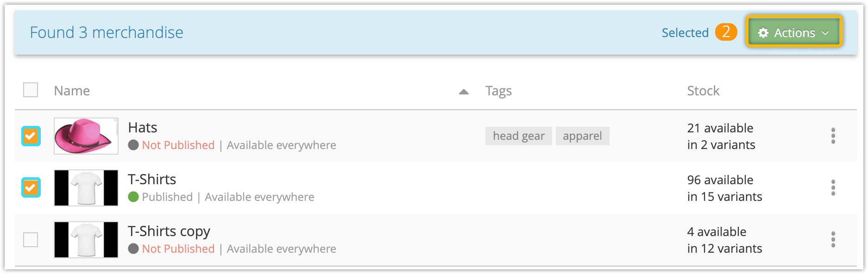Click the pink hat thumbnail

(x=86, y=136)
